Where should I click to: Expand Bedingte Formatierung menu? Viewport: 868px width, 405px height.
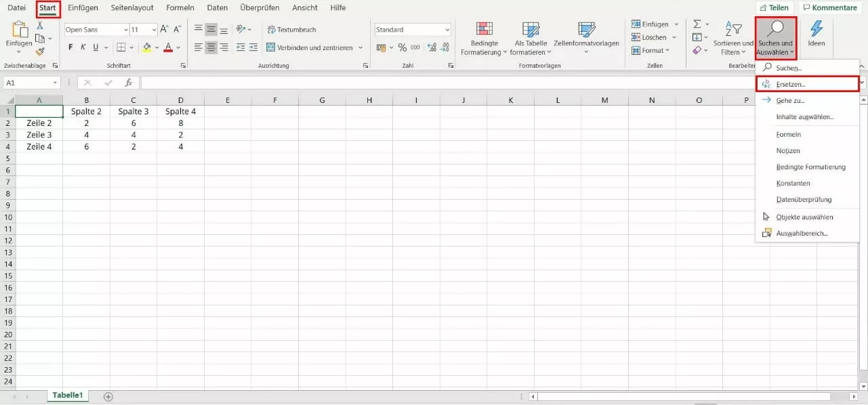484,38
